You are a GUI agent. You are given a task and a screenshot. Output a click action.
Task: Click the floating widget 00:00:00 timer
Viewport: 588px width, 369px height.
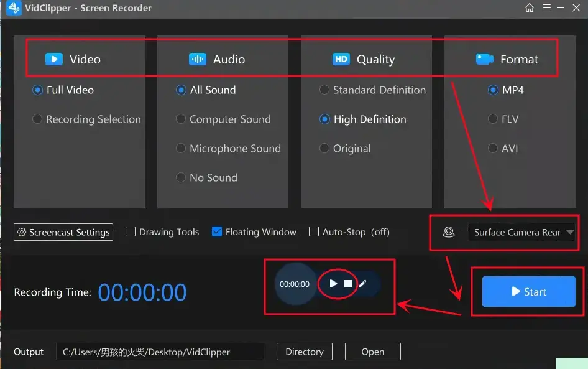(295, 284)
